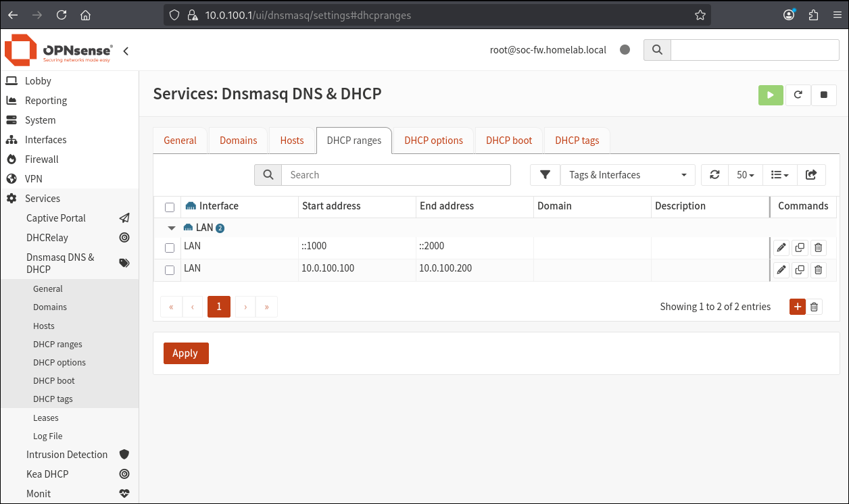Screen dimensions: 849x504
Task: Switch to the DHCP options tab
Action: (x=433, y=141)
